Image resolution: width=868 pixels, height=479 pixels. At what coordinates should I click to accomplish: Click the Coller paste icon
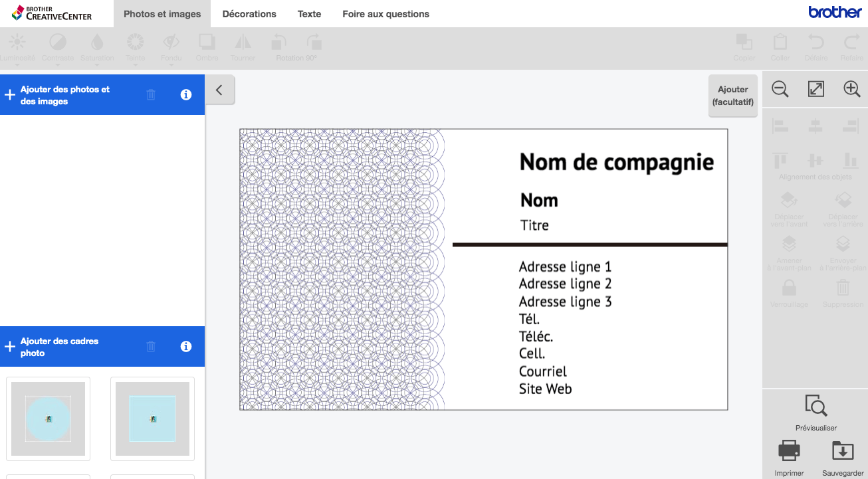point(780,43)
